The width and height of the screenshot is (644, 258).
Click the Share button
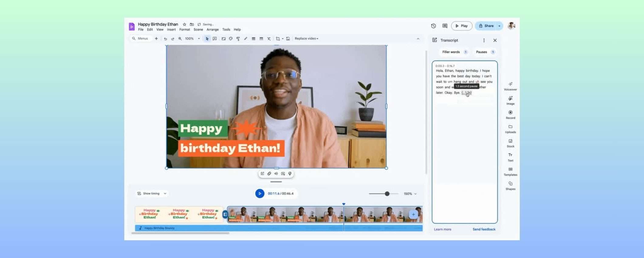click(x=486, y=26)
